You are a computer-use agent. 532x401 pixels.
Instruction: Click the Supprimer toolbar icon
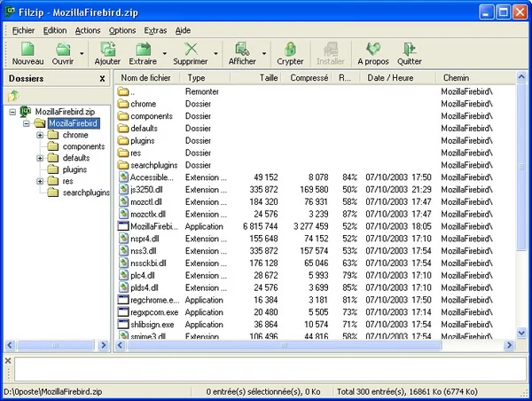pos(191,49)
